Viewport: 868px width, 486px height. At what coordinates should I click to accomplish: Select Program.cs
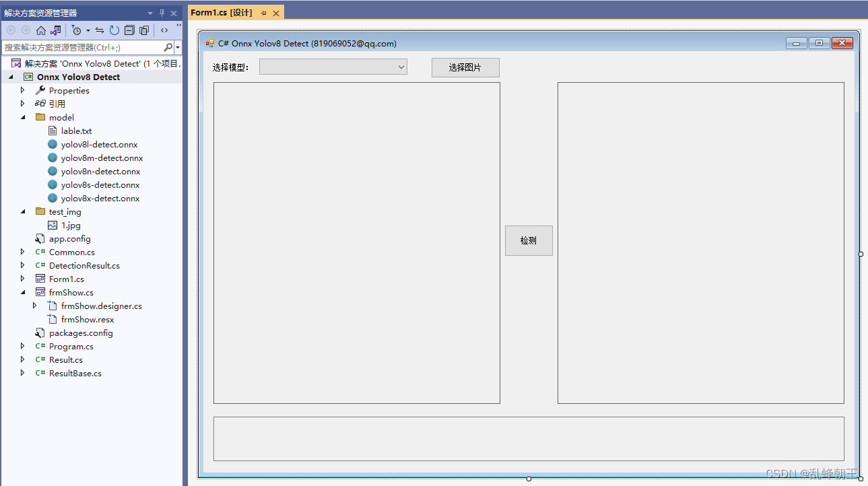click(71, 346)
